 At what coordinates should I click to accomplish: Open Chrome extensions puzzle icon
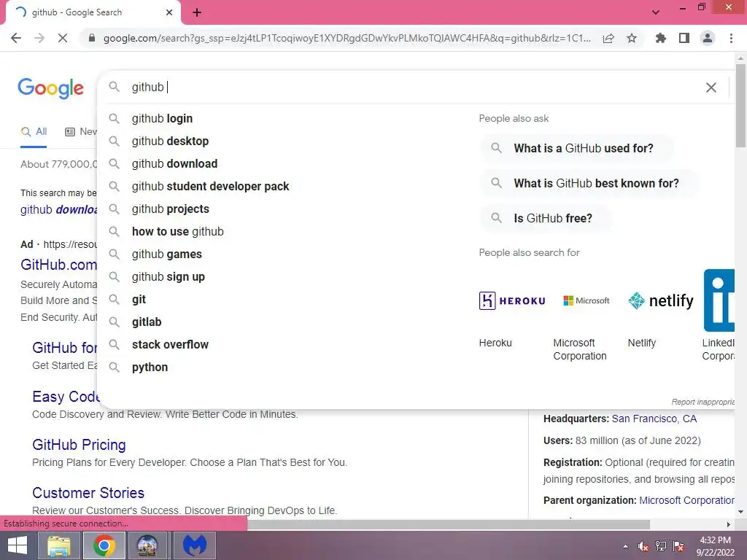[661, 38]
